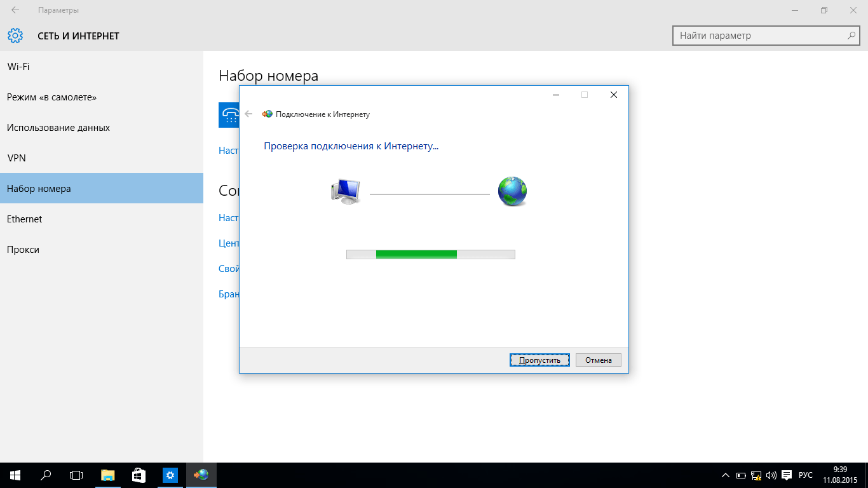Screen dimensions: 868x488
Task: Click the partially hidden Бран link
Action: pos(229,294)
